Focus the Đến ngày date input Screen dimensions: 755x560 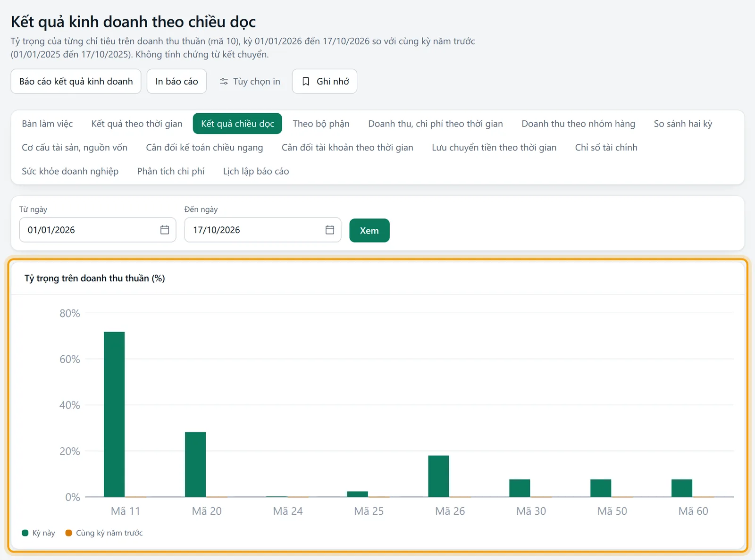click(263, 230)
